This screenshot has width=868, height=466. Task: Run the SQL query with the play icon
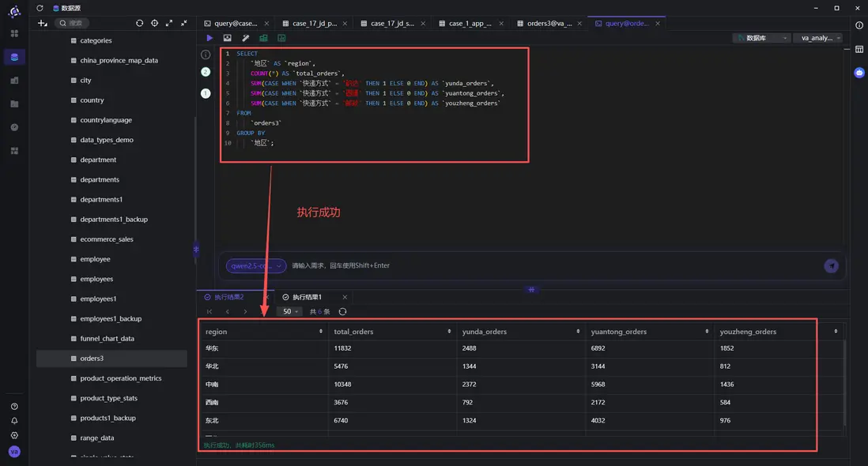(x=209, y=38)
